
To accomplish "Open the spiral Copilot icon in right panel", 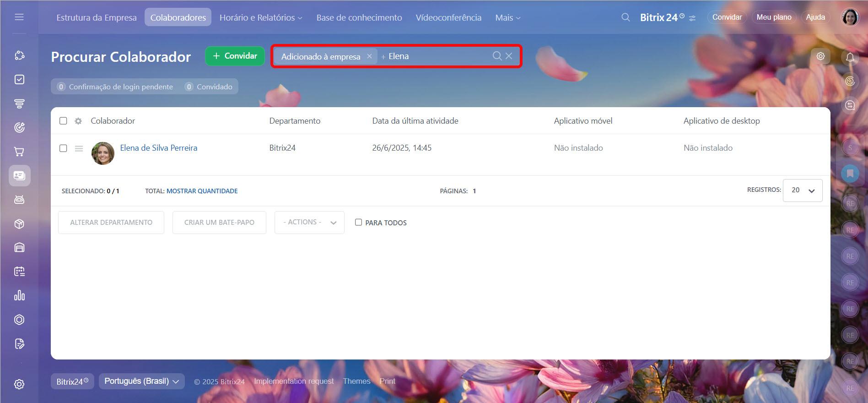I will pyautogui.click(x=850, y=81).
